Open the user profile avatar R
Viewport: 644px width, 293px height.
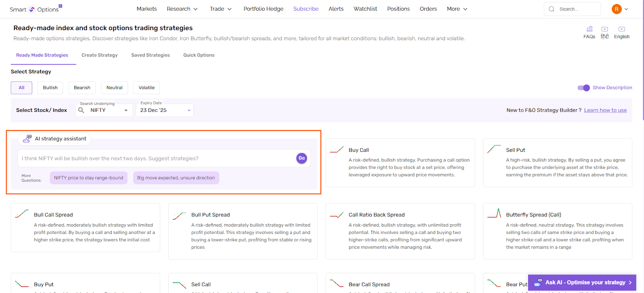tap(616, 9)
